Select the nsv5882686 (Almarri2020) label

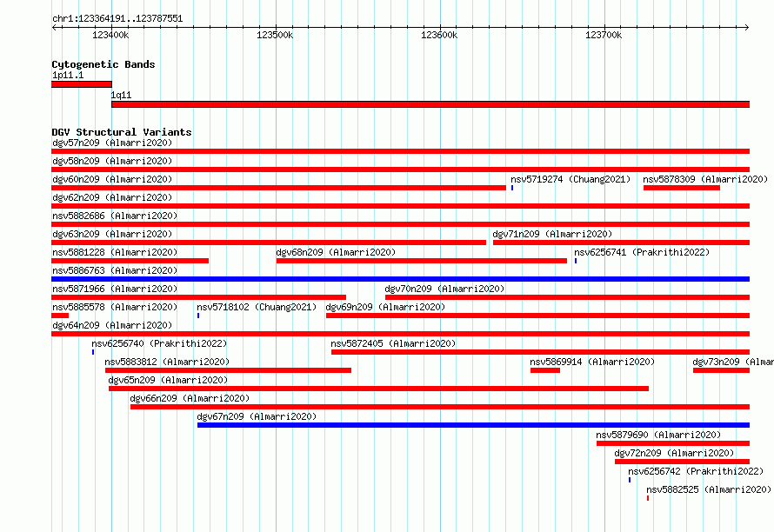click(115, 216)
